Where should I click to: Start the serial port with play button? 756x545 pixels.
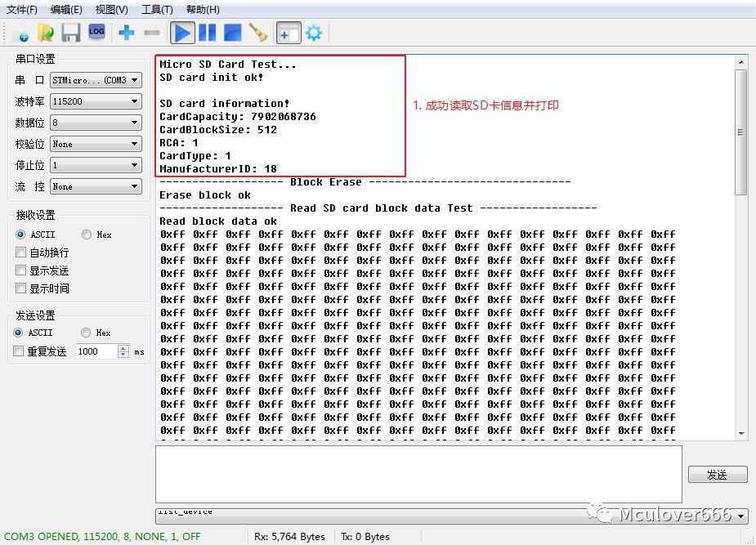tap(183, 33)
